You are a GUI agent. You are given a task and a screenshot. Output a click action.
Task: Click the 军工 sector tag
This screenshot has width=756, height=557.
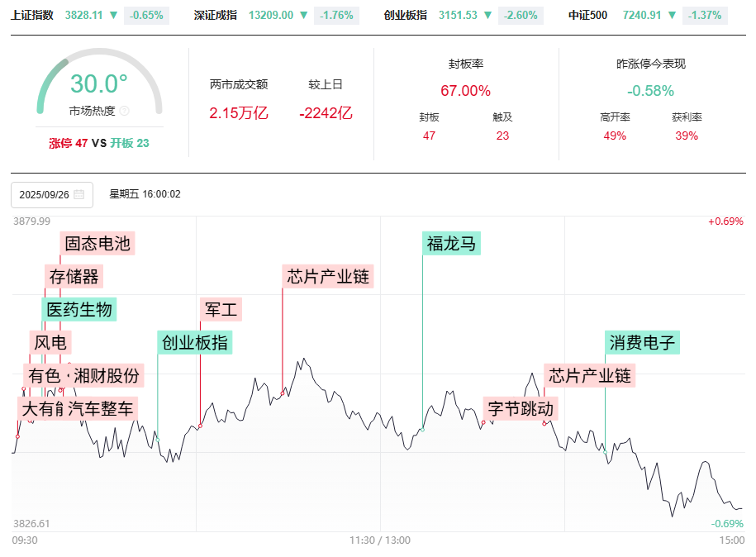221,310
